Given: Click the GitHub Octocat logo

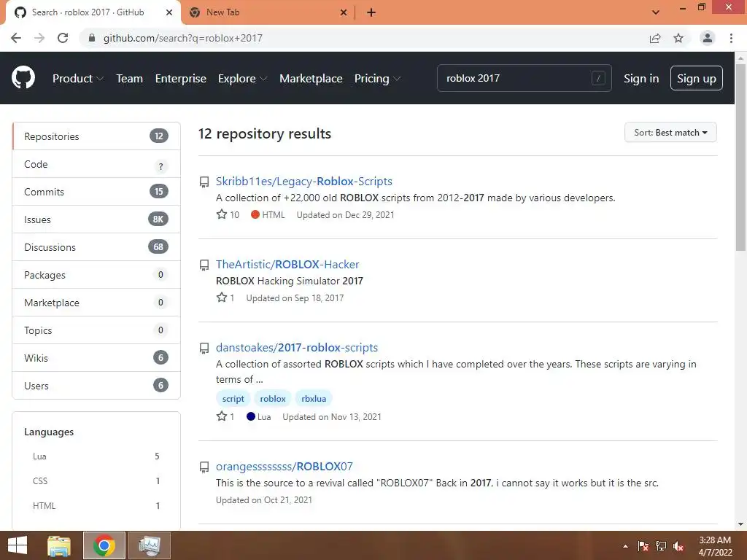Looking at the screenshot, I should [23, 77].
